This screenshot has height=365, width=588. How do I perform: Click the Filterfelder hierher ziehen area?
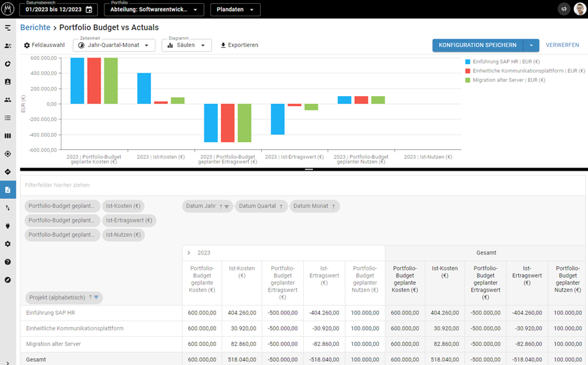point(303,185)
